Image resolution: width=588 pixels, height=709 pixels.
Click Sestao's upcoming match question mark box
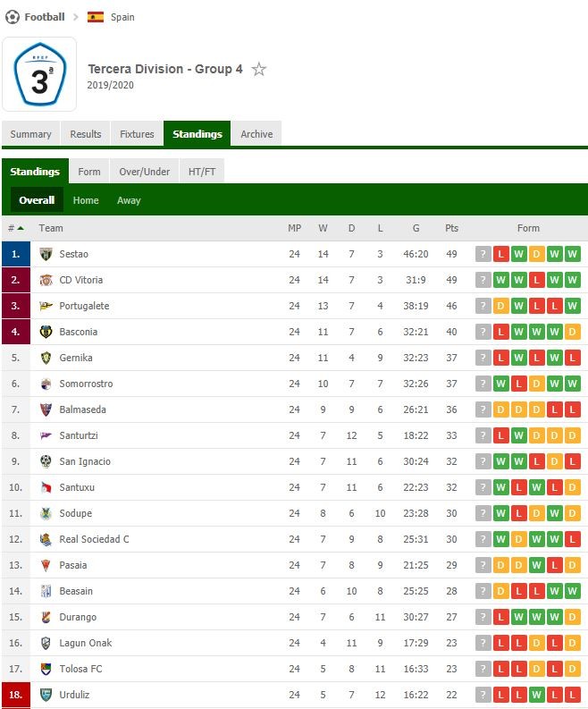point(483,254)
